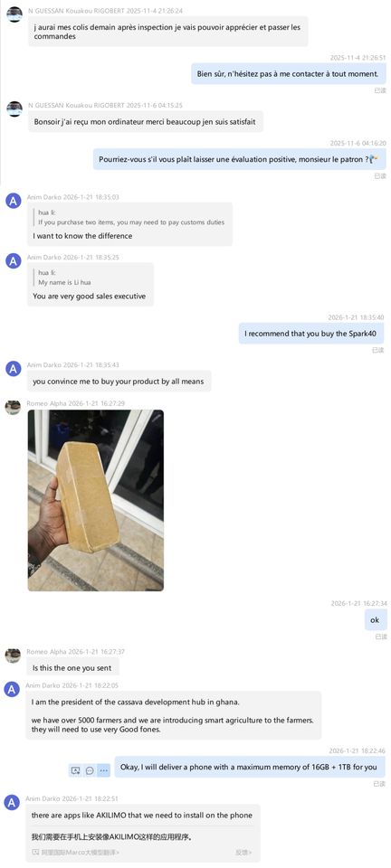This screenshot has height=868, width=391.
Task: Click Romeo Alpha's avatar beside 'Is this the one you sent'
Action: 13,656
